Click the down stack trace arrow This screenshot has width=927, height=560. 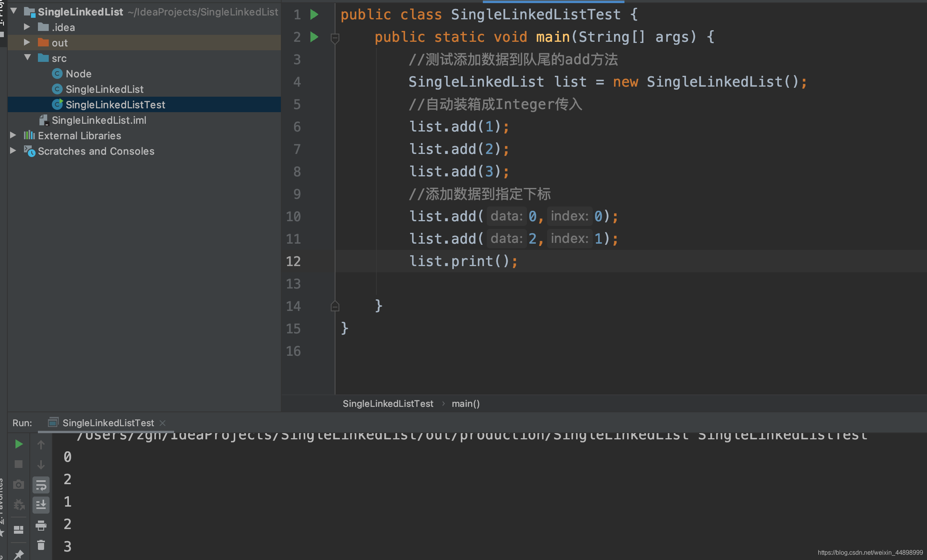coord(41,464)
